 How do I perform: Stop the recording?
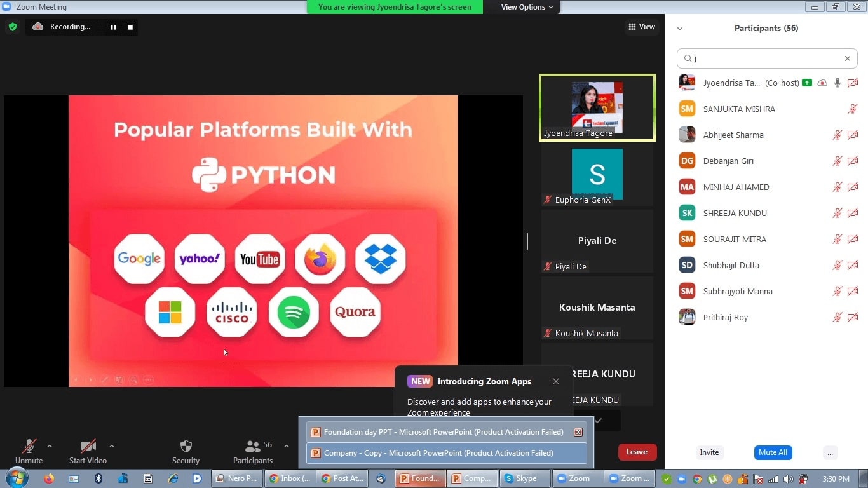130,27
